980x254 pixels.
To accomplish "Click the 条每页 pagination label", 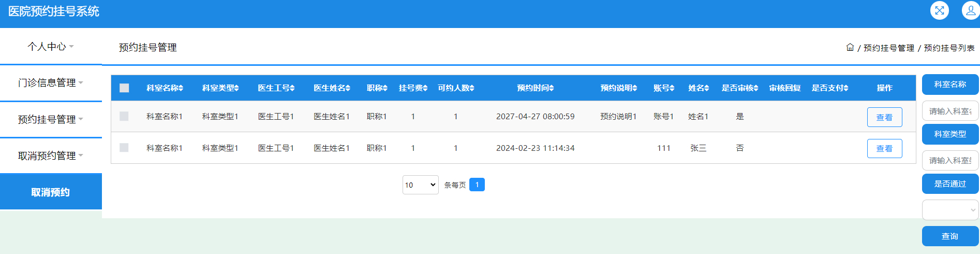I will (455, 185).
